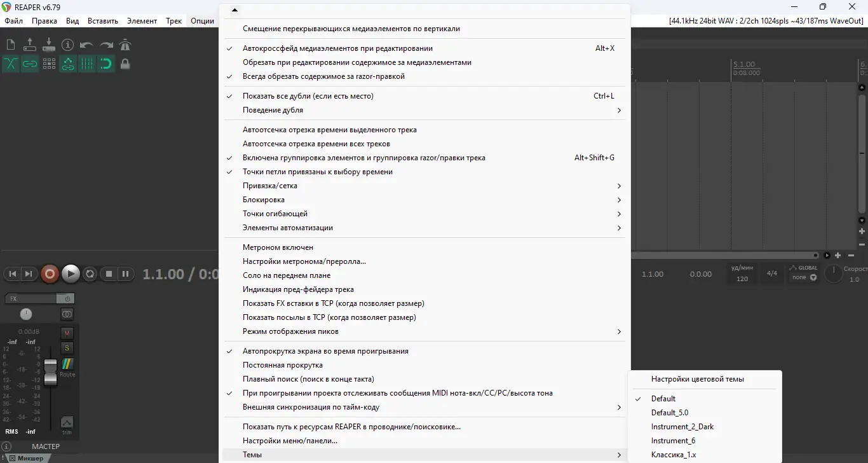
Task: Expand the Поведение дубля submenu
Action: click(x=424, y=110)
